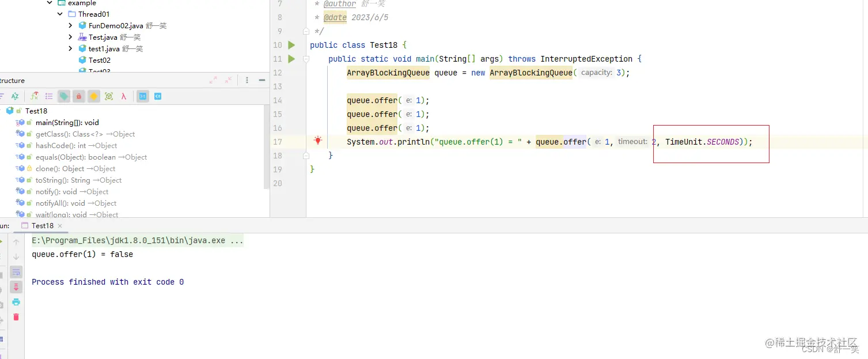
Task: Collapse the example package node
Action: [50, 3]
